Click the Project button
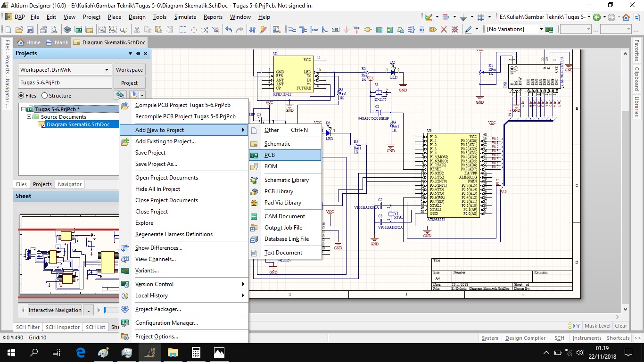The image size is (644, 362). tap(130, 83)
